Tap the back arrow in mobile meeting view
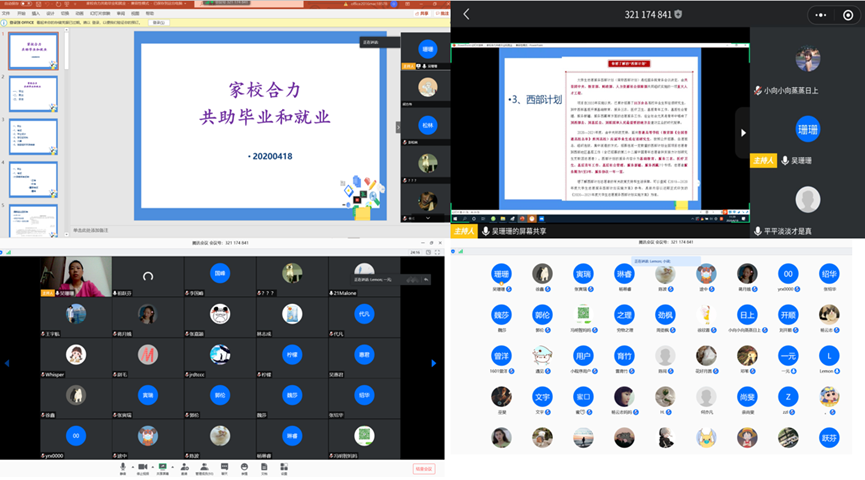The width and height of the screenshot is (865, 480). click(x=467, y=14)
